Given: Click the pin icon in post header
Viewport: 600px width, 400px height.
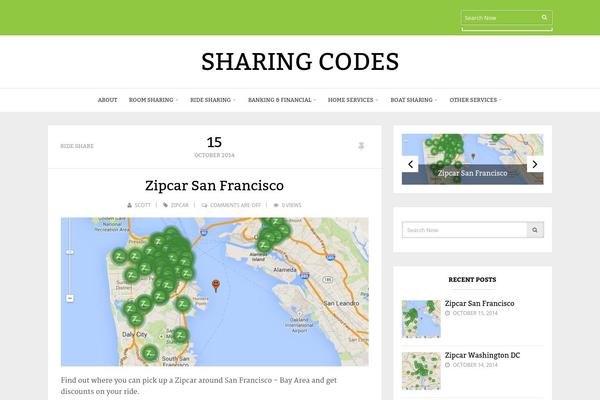Looking at the screenshot, I should pyautogui.click(x=361, y=146).
